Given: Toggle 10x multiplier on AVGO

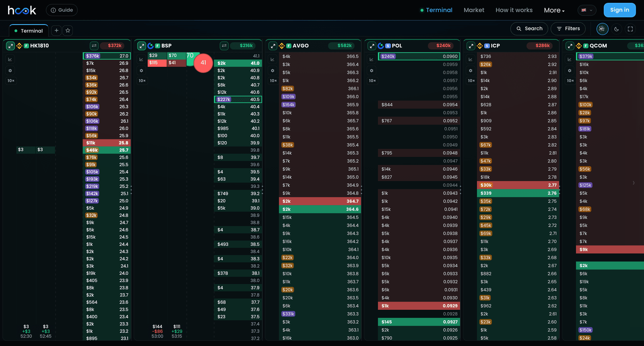Looking at the screenshot, I should [273, 81].
